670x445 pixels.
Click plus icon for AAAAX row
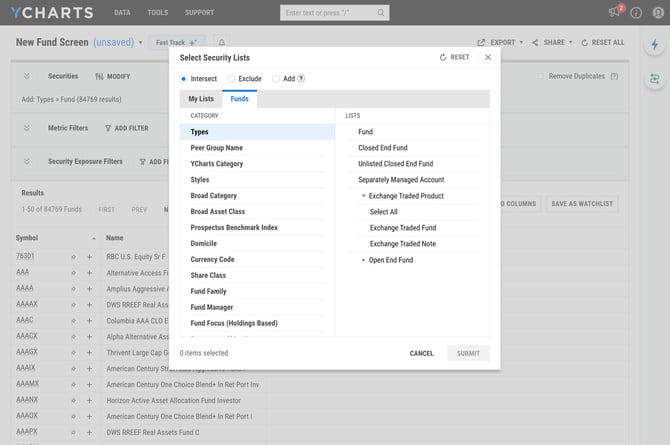[89, 305]
